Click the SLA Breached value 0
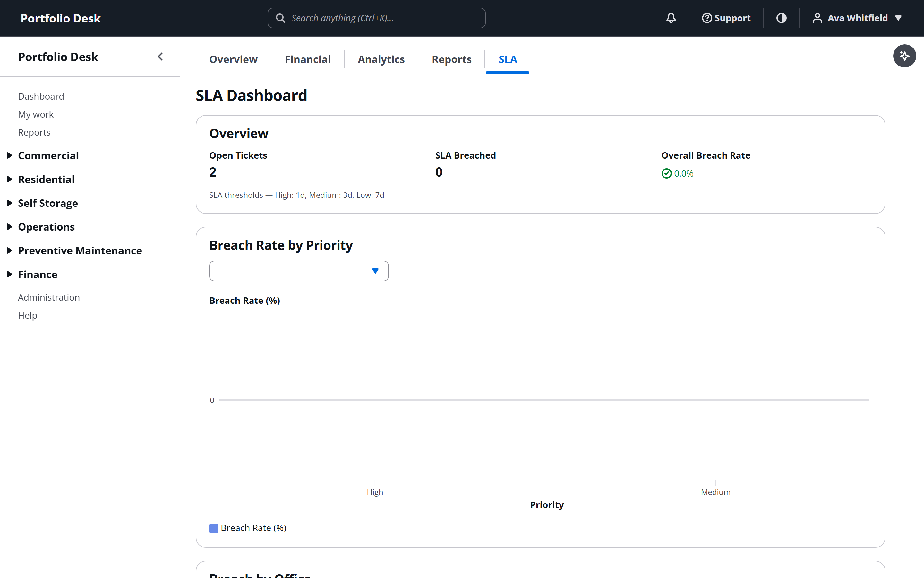The image size is (924, 578). pos(439,172)
